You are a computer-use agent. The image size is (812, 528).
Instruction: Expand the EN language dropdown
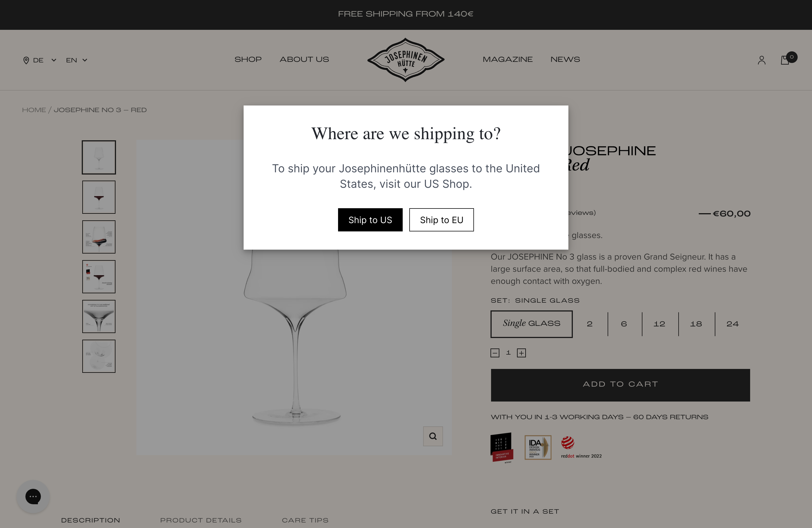point(77,60)
